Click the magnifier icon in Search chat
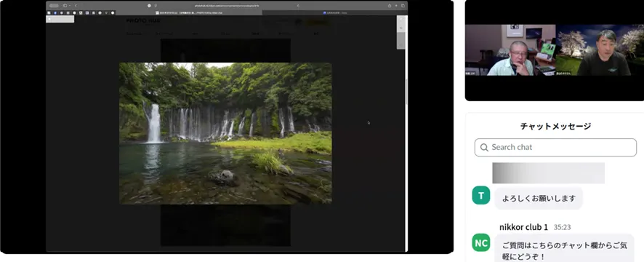Screen dimensions: 644x262 484,147
